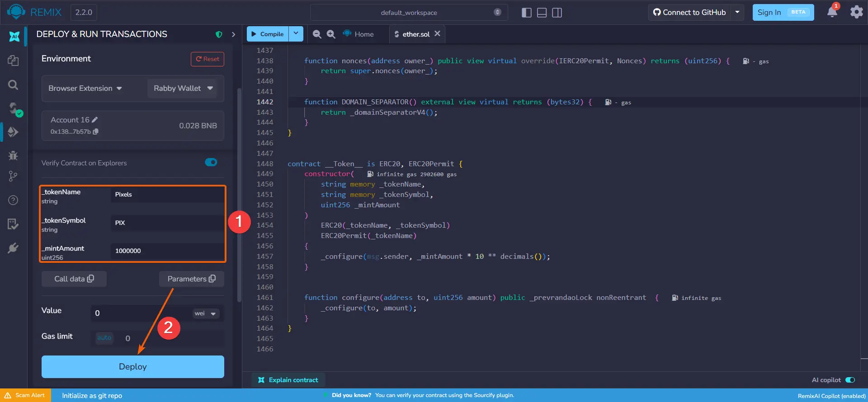Click the _tokenName input field

[x=167, y=194]
